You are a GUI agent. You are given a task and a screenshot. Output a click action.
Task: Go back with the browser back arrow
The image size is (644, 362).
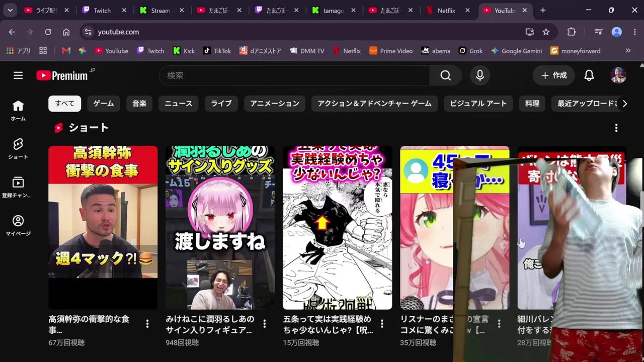click(x=12, y=32)
